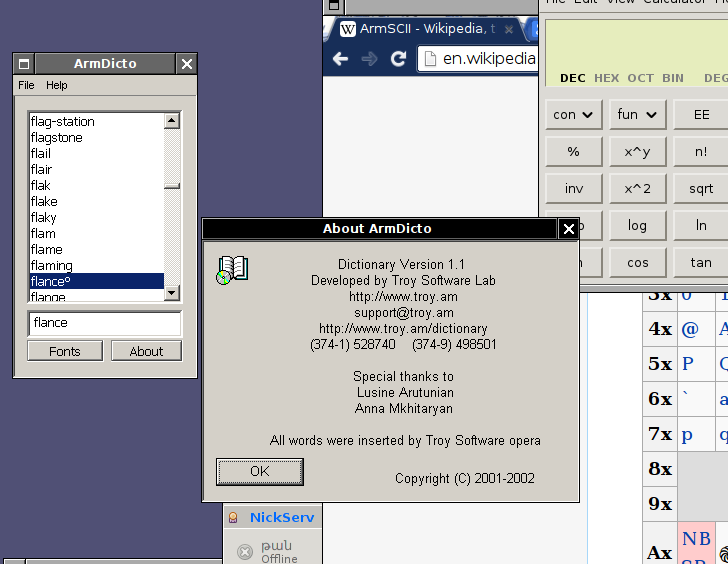Click the About button in ArmDicto
The height and width of the screenshot is (564, 728).
point(146,351)
